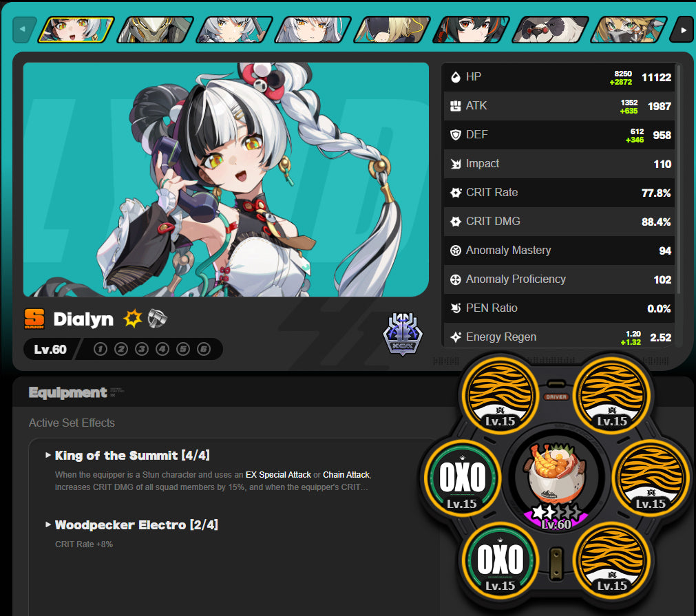Toggle Mindscape circle 5
Screen dimensions: 696x616
[183, 349]
